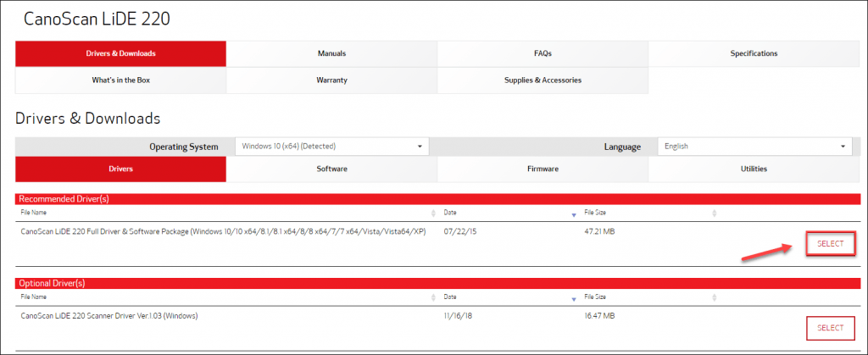
Task: Open the Firmware sub-tab
Action: pos(542,169)
